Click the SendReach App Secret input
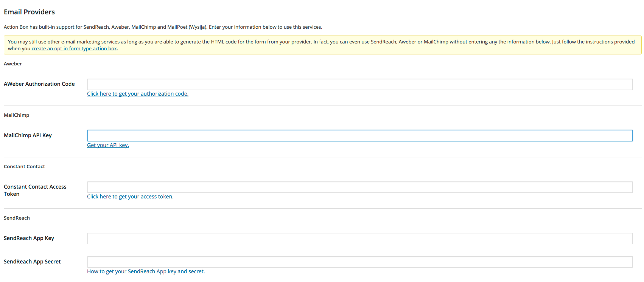 click(360, 262)
